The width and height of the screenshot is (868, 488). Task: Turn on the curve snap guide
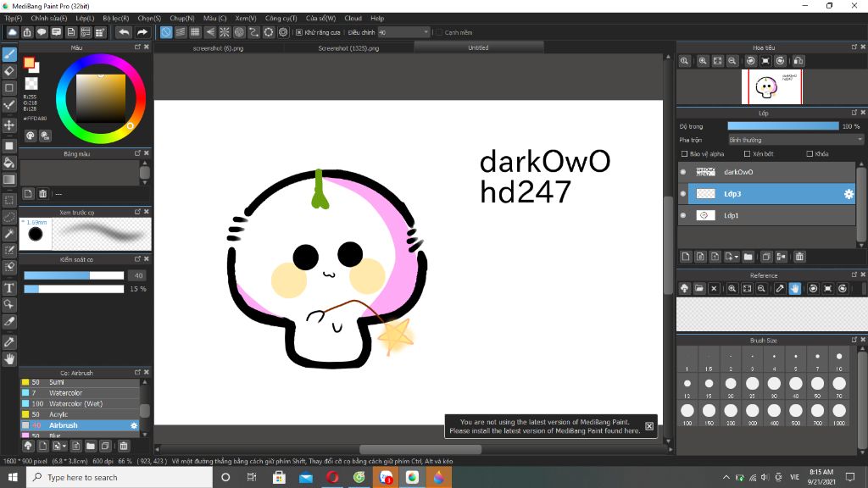coord(253,33)
